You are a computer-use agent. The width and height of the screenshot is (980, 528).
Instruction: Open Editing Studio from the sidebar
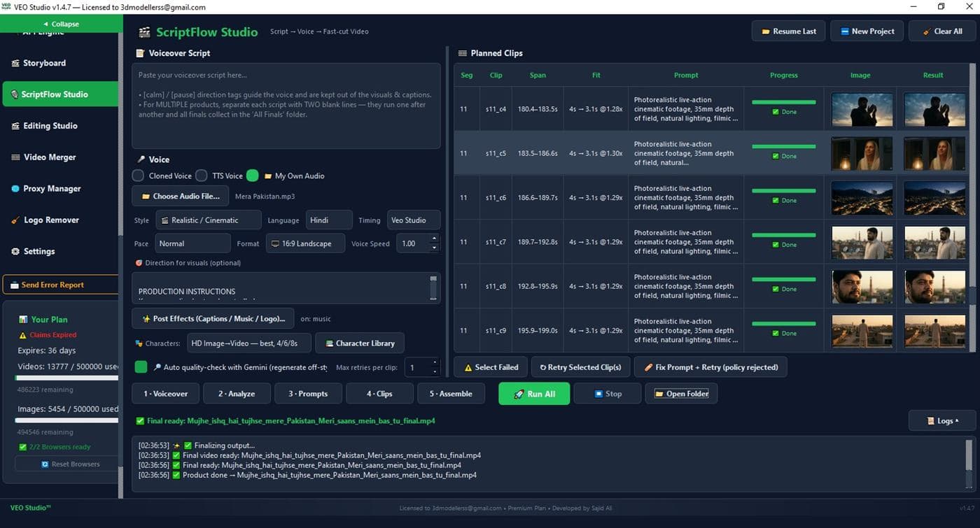tap(59, 126)
